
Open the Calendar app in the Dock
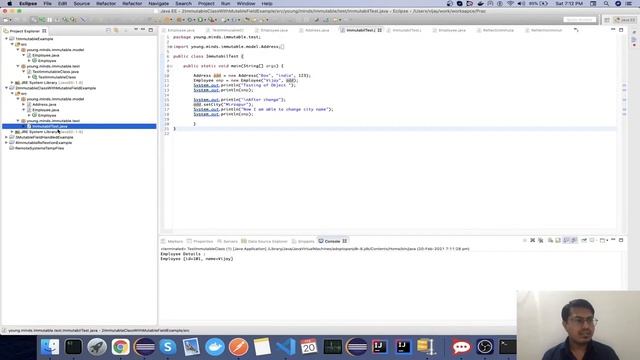[x=309, y=347]
